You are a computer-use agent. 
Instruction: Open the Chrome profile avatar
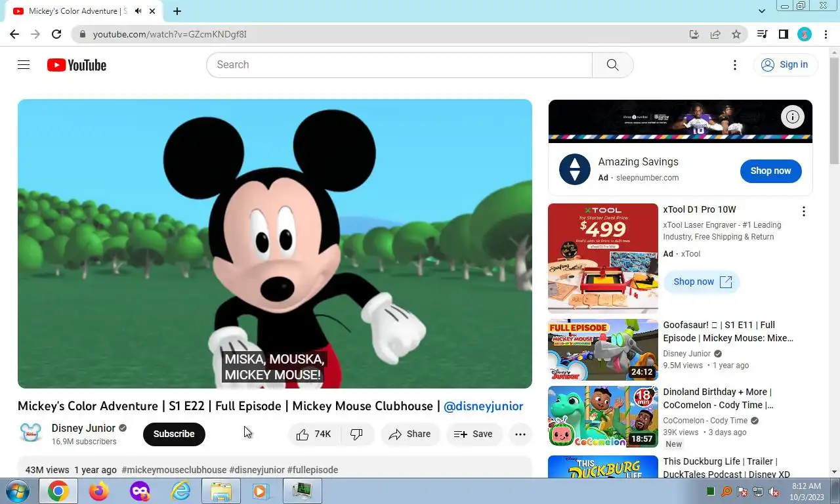[805, 34]
